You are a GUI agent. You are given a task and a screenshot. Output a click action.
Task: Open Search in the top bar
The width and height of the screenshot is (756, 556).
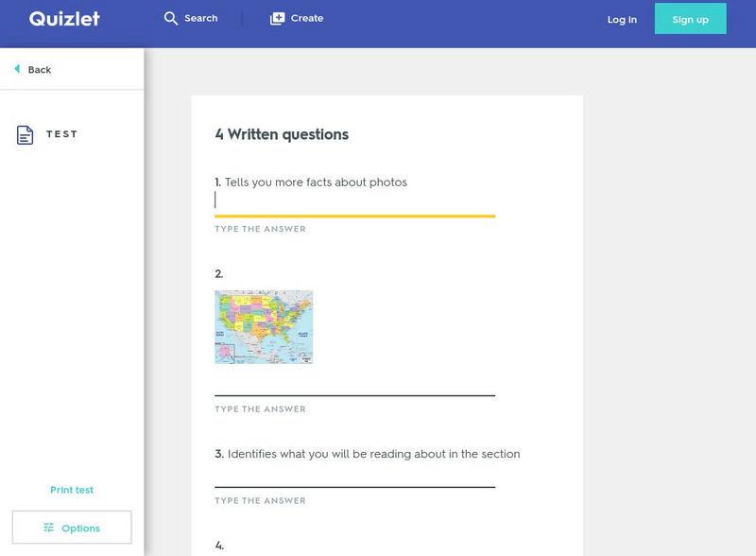click(191, 18)
